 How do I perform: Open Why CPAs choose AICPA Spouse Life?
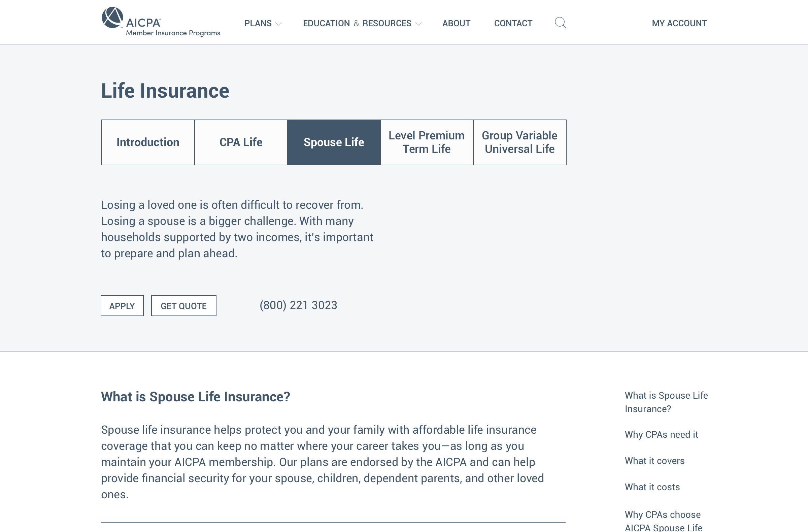pyautogui.click(x=663, y=521)
